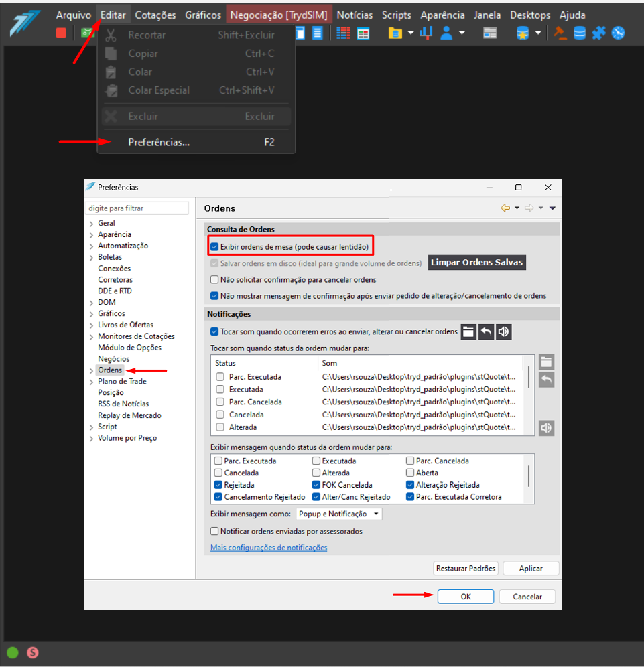Image resolution: width=644 pixels, height=667 pixels.
Task: Expand the Geral tree node
Action: tap(92, 224)
